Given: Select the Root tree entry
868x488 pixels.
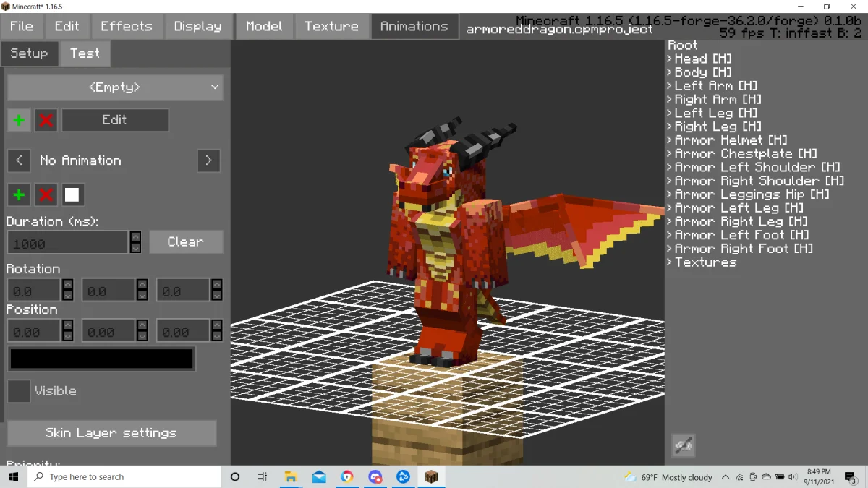Looking at the screenshot, I should pyautogui.click(x=683, y=46).
